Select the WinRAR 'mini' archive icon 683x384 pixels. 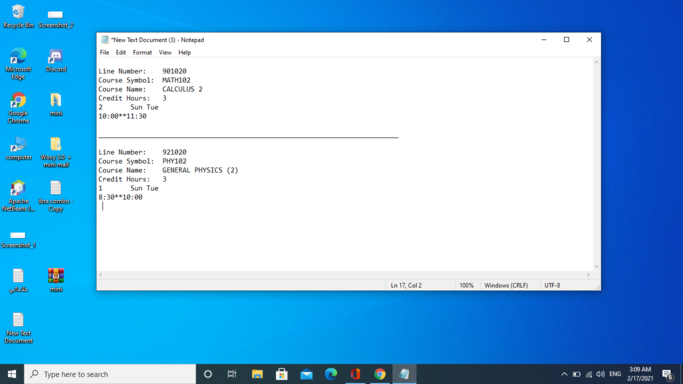pos(56,280)
